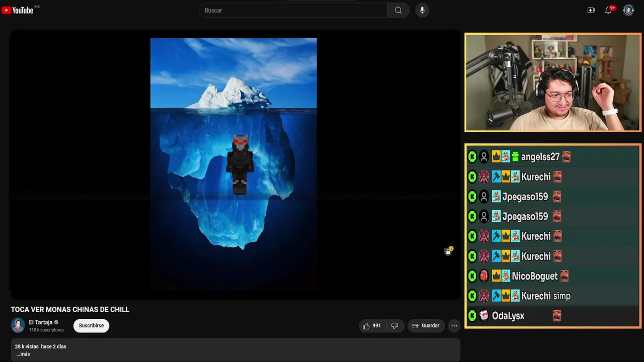
Task: Click the video title text
Action: click(70, 310)
